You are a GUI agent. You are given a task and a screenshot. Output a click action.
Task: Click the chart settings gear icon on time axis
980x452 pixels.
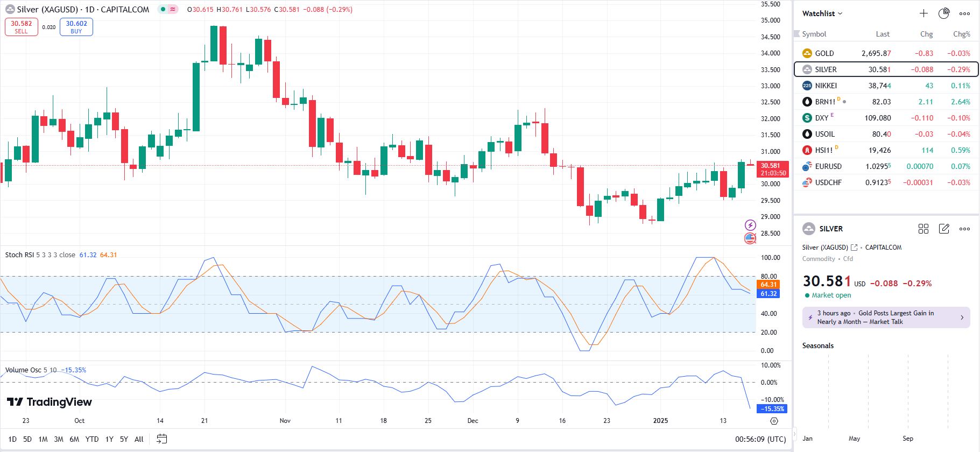(x=774, y=421)
